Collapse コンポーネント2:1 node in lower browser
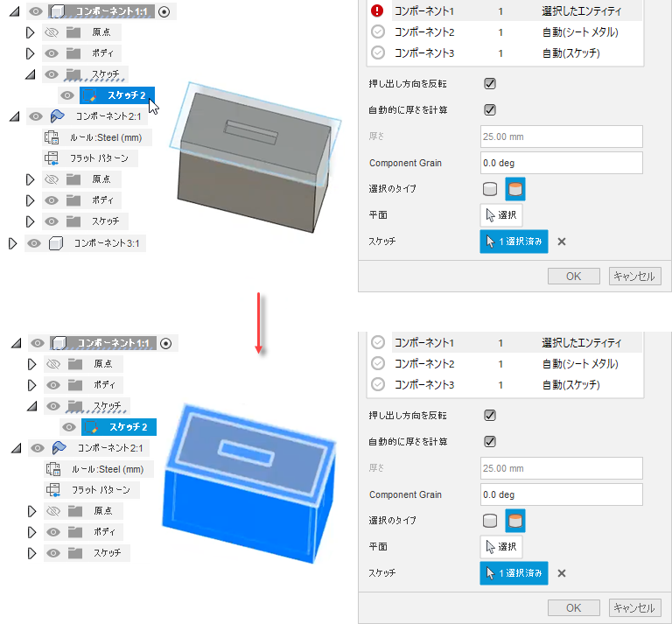672x624 pixels. click(17, 448)
